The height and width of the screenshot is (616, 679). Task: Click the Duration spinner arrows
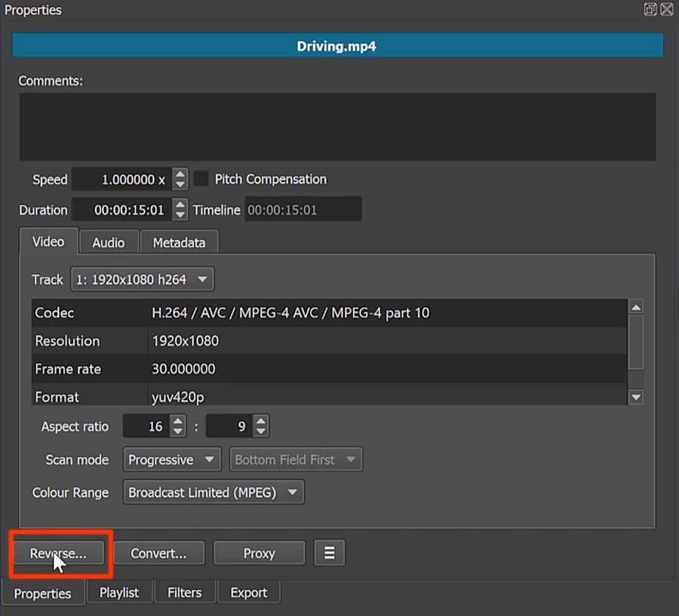tap(180, 210)
